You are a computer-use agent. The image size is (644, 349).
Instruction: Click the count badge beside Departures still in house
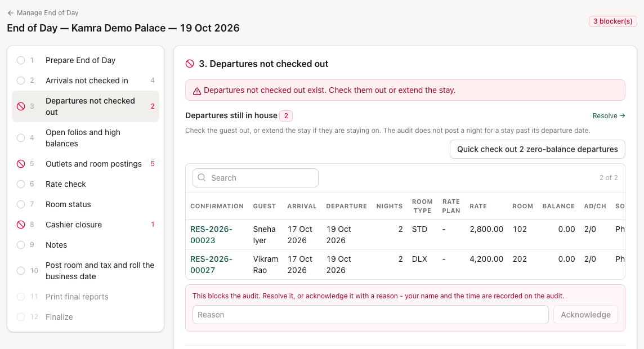286,116
